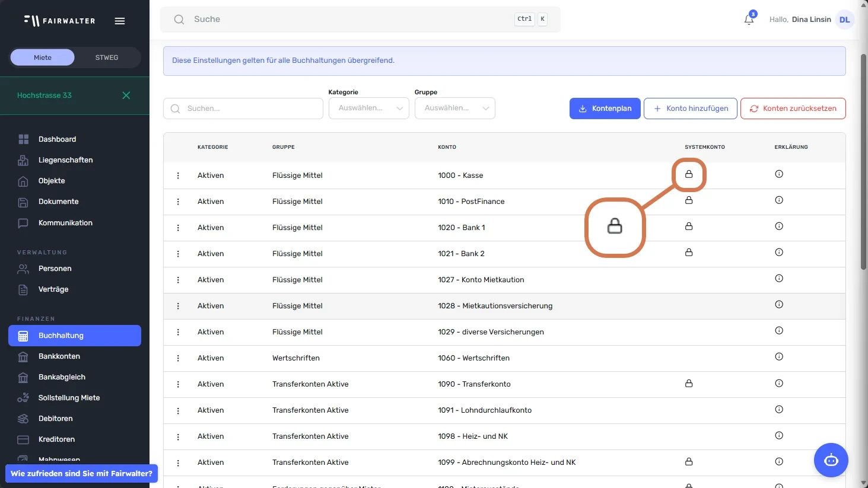Image resolution: width=868 pixels, height=488 pixels.
Task: Expand the Kategorie dropdown
Action: 369,109
